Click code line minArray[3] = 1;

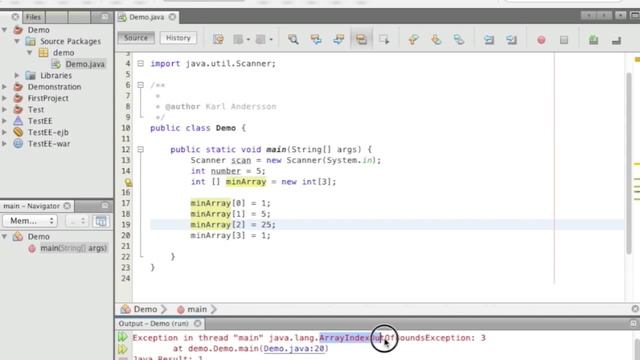[230, 236]
